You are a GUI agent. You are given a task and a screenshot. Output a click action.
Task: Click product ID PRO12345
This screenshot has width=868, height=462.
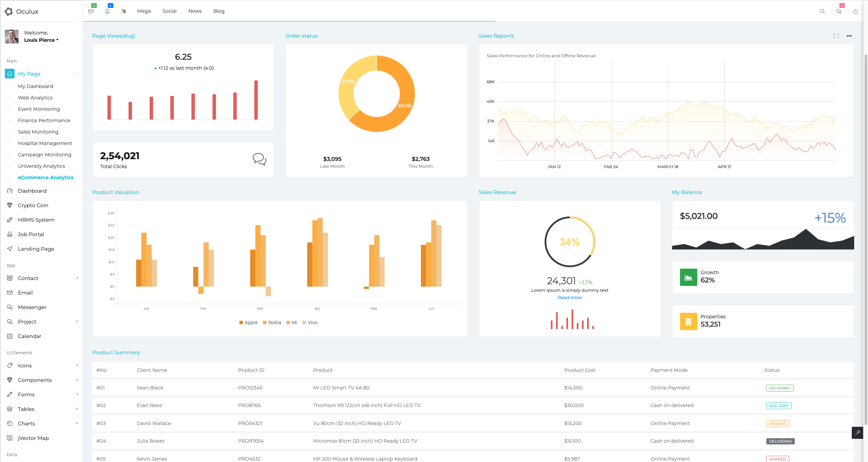click(x=250, y=388)
